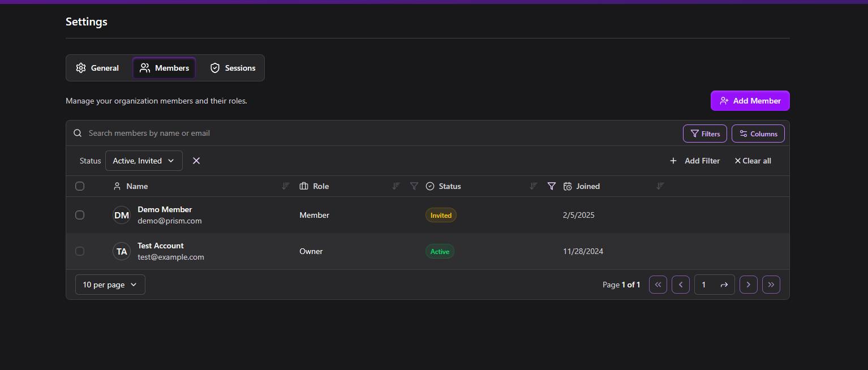Go to the General settings tab
This screenshot has width=868, height=370.
(x=97, y=67)
